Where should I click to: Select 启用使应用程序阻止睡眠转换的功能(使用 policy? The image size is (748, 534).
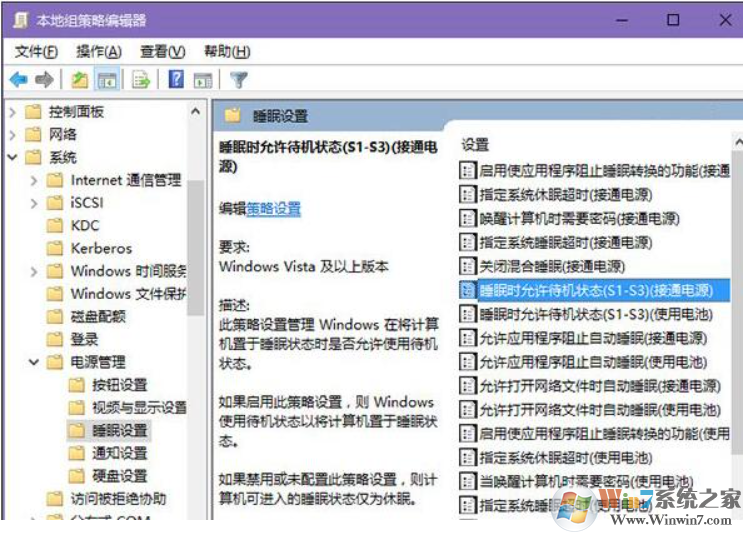(594, 433)
